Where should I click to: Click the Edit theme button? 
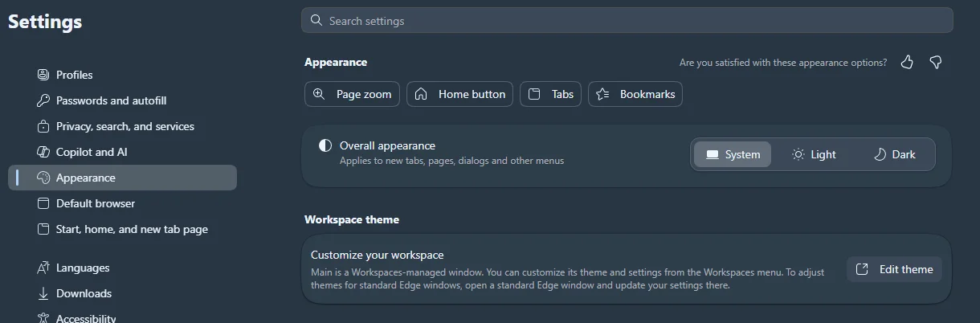coord(894,269)
